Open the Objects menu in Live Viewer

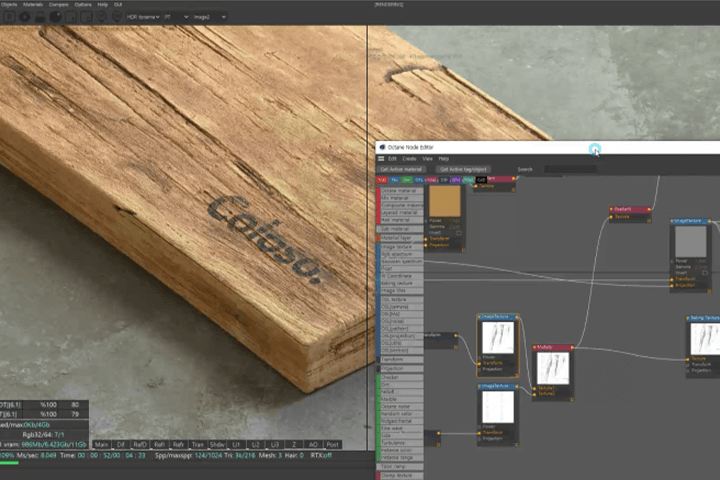pos(9,5)
